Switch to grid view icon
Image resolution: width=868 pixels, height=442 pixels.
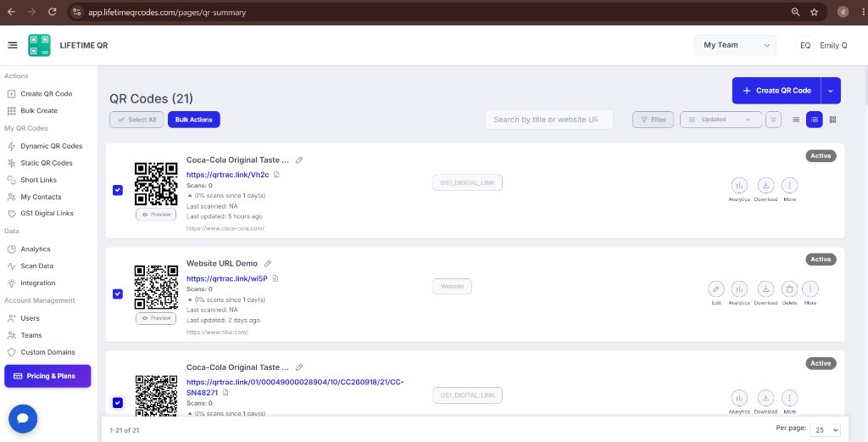click(832, 120)
